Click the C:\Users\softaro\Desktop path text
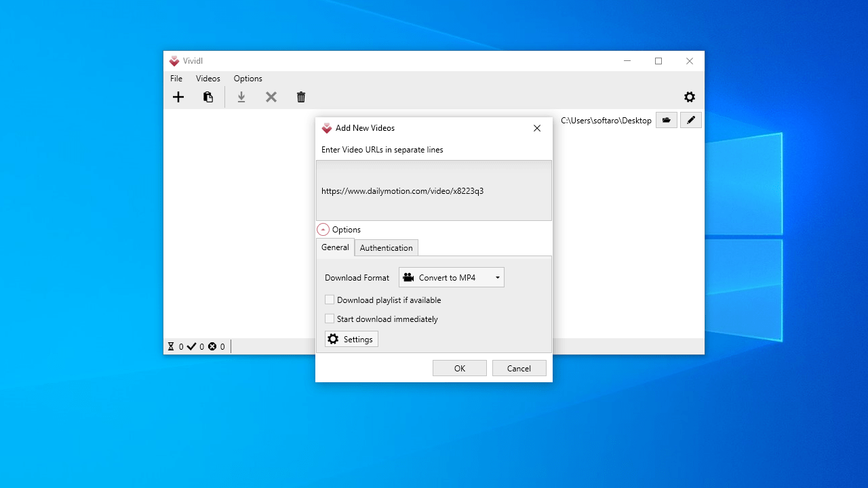This screenshot has height=488, width=868. [x=606, y=121]
